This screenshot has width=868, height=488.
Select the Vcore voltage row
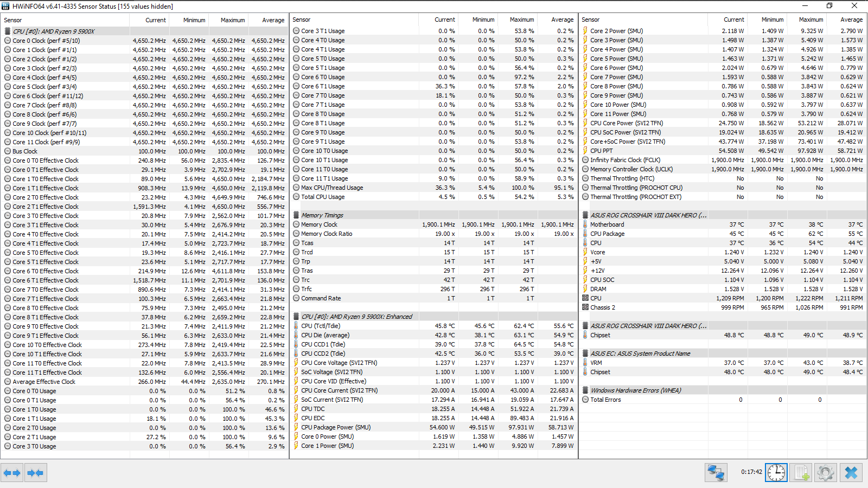[723, 252]
